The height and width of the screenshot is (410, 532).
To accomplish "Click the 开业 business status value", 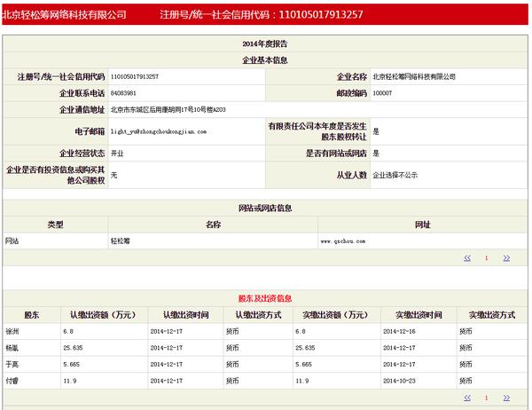I will [x=117, y=154].
